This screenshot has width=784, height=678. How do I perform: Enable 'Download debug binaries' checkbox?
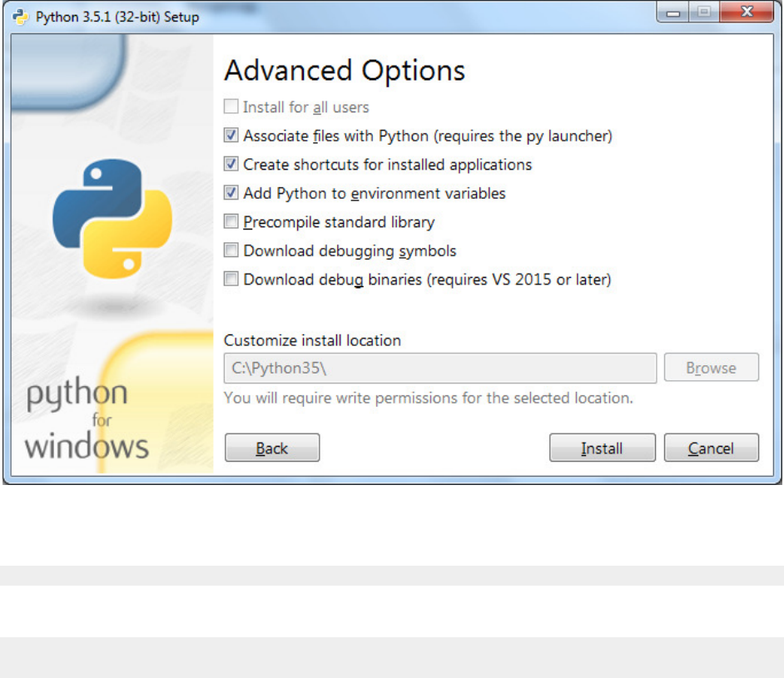tap(231, 279)
